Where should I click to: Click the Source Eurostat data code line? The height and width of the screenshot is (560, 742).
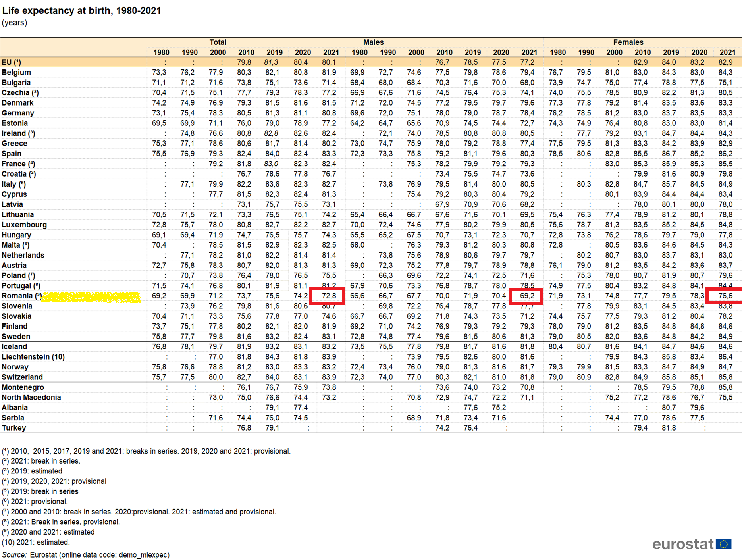86,554
